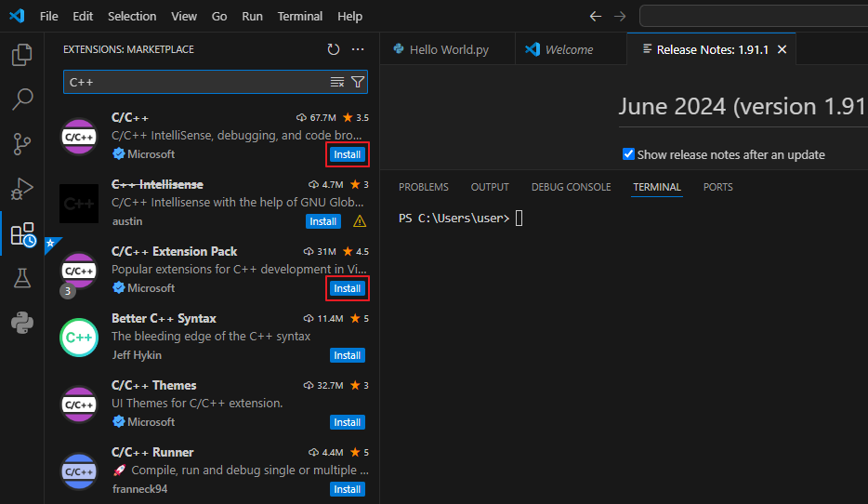Select the Release Notes: 1.91.1 tab
868x504 pixels.
pyautogui.click(x=711, y=49)
